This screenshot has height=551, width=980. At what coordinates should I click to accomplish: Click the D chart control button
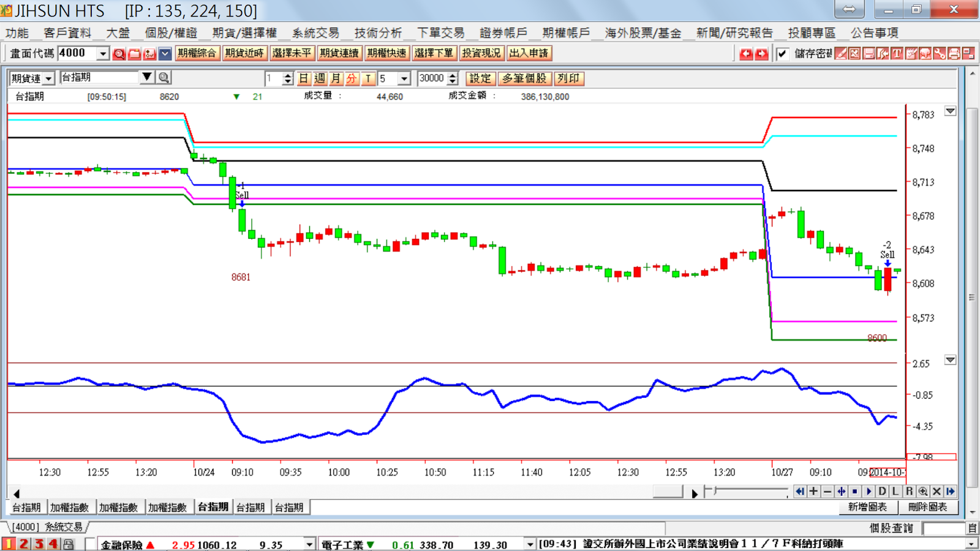(882, 491)
